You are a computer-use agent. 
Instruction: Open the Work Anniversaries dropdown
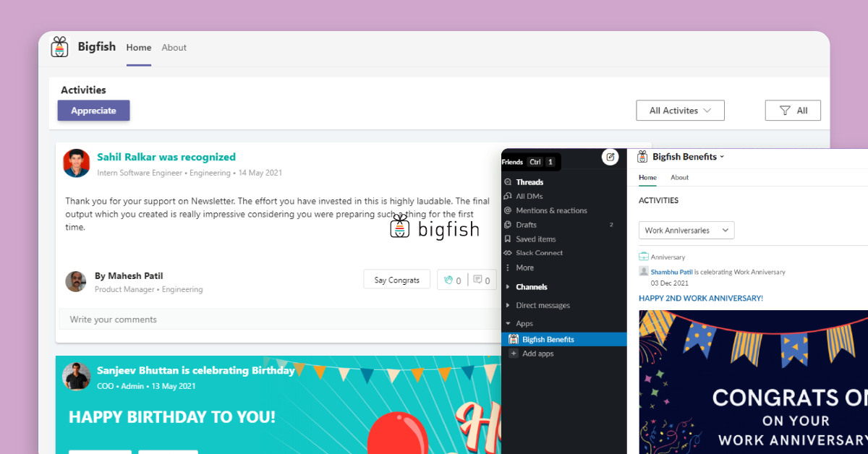tap(686, 231)
